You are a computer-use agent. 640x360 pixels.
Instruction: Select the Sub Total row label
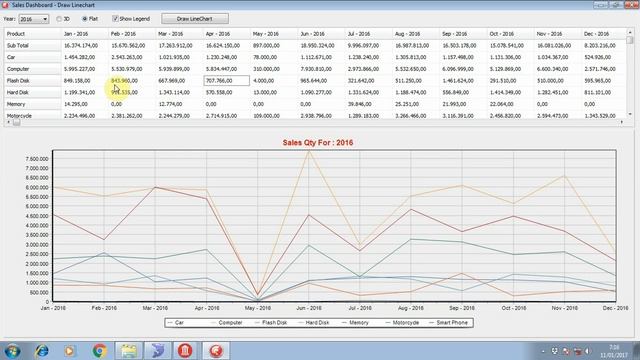(33, 46)
